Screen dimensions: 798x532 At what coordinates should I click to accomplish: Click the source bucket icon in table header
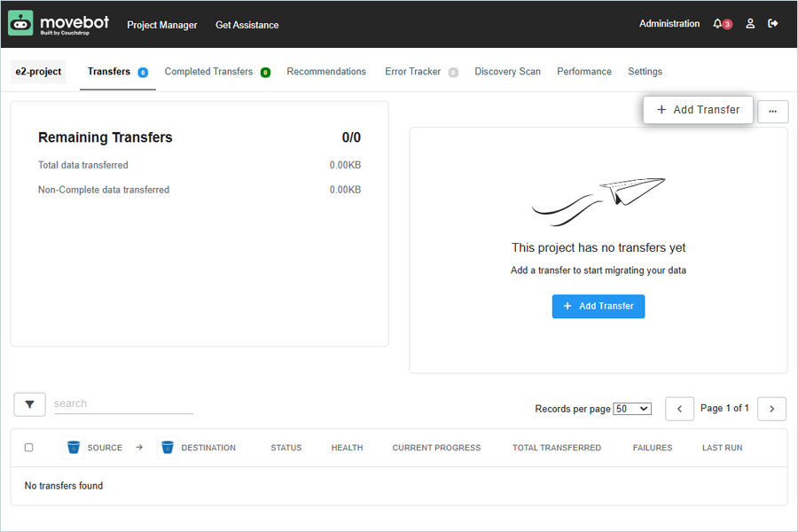[74, 448]
